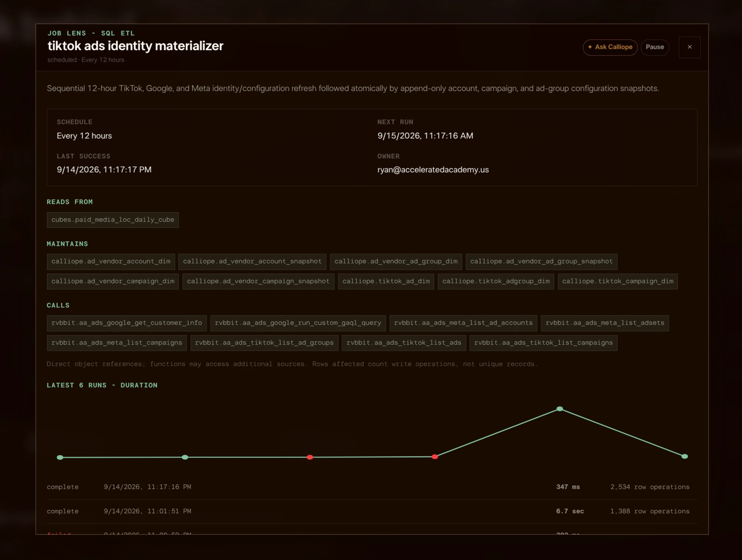Click the peak green point on duration chart

click(x=560, y=409)
